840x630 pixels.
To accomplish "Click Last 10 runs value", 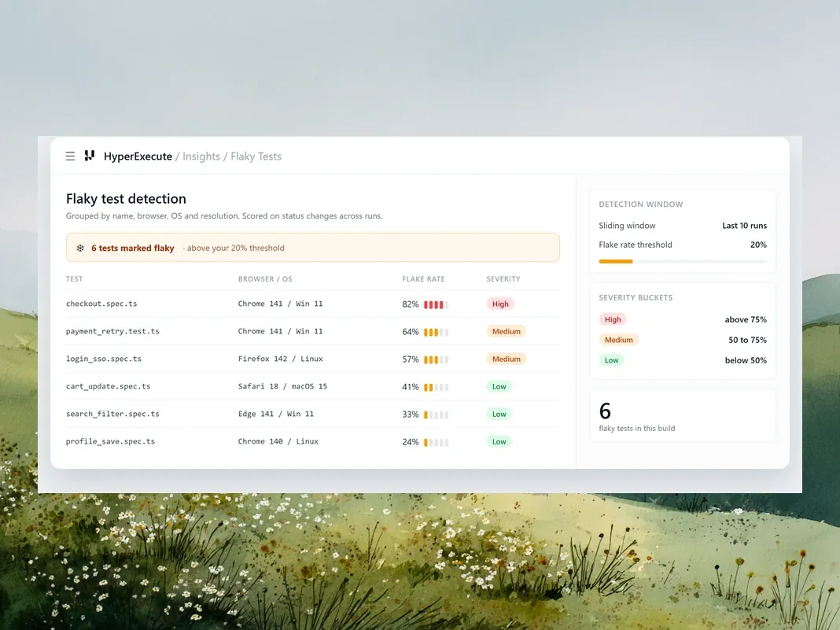I will 745,226.
